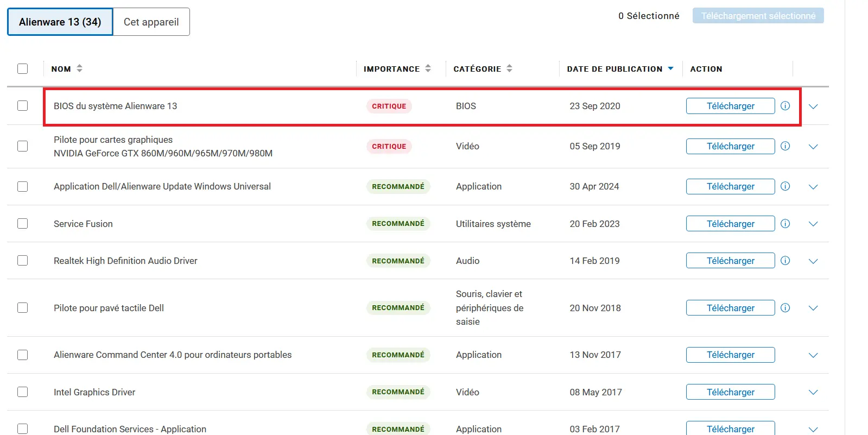
Task: Click Télécharger for Service Fusion
Action: [730, 224]
